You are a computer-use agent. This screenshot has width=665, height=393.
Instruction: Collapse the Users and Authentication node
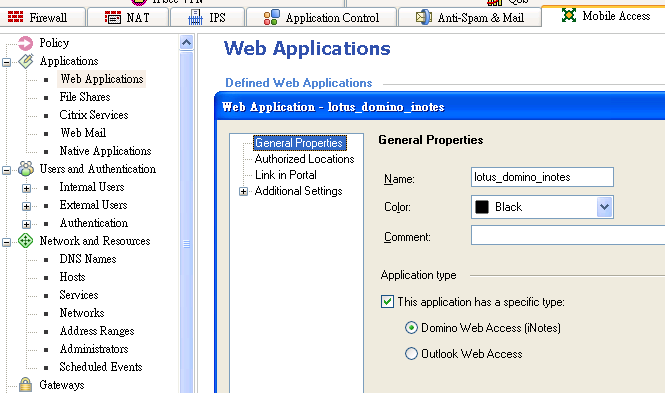[x=6, y=170]
